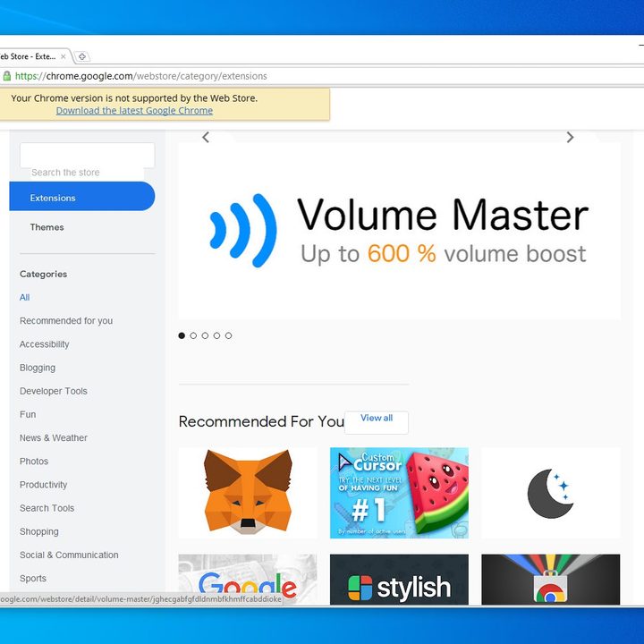Open the Custom Cursor extension tile
This screenshot has width=644, height=644.
(x=399, y=493)
